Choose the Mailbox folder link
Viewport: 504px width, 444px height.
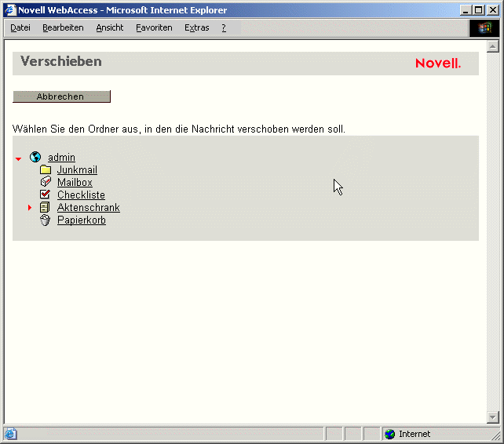[x=75, y=183]
